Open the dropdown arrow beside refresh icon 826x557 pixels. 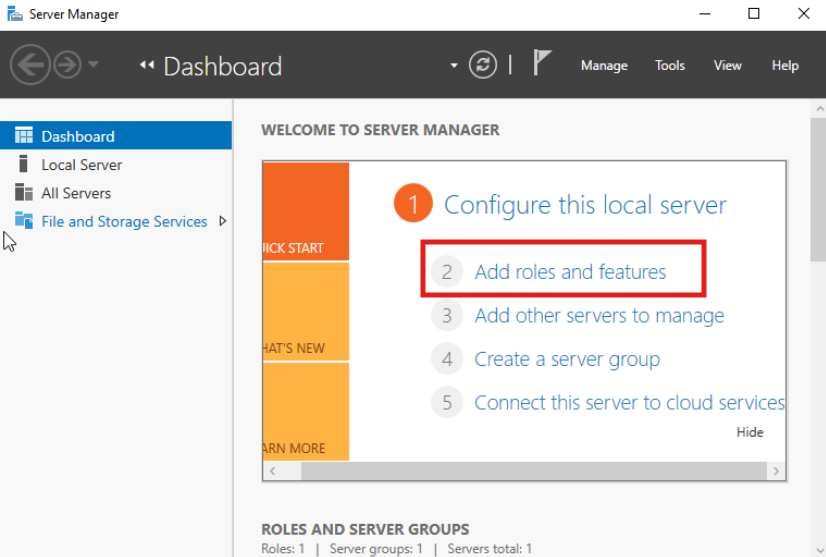[x=454, y=66]
